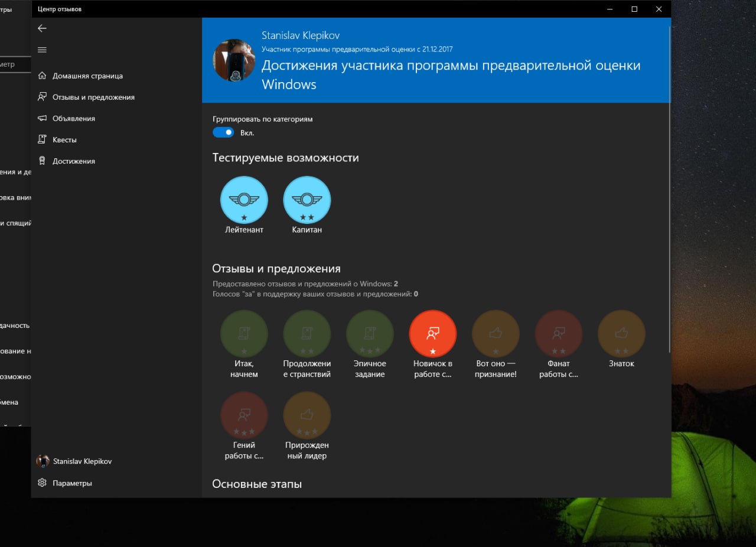Click the small sidebar account avatar

(x=43, y=461)
